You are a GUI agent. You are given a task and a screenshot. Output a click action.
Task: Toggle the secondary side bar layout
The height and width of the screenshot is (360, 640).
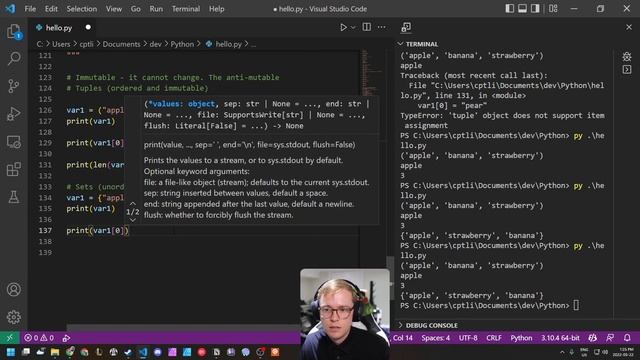(535, 9)
